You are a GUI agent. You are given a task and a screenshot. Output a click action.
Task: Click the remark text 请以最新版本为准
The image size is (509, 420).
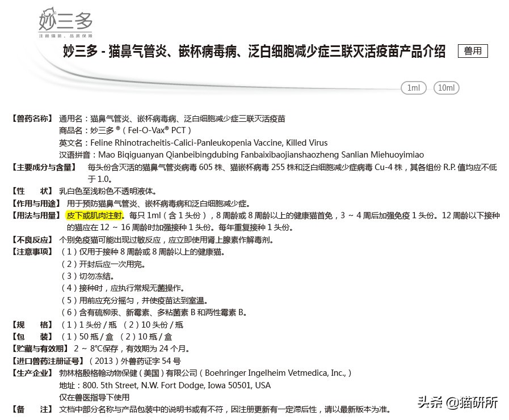pyautogui.click(x=357, y=410)
